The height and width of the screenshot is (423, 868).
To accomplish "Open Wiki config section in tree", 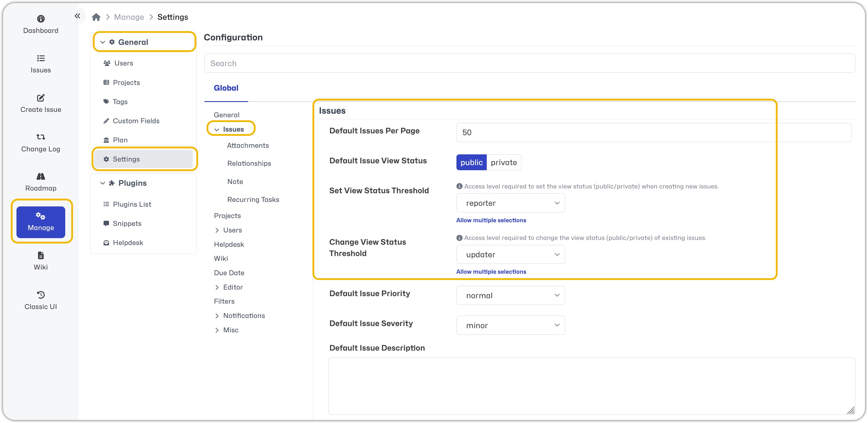I will click(x=221, y=258).
